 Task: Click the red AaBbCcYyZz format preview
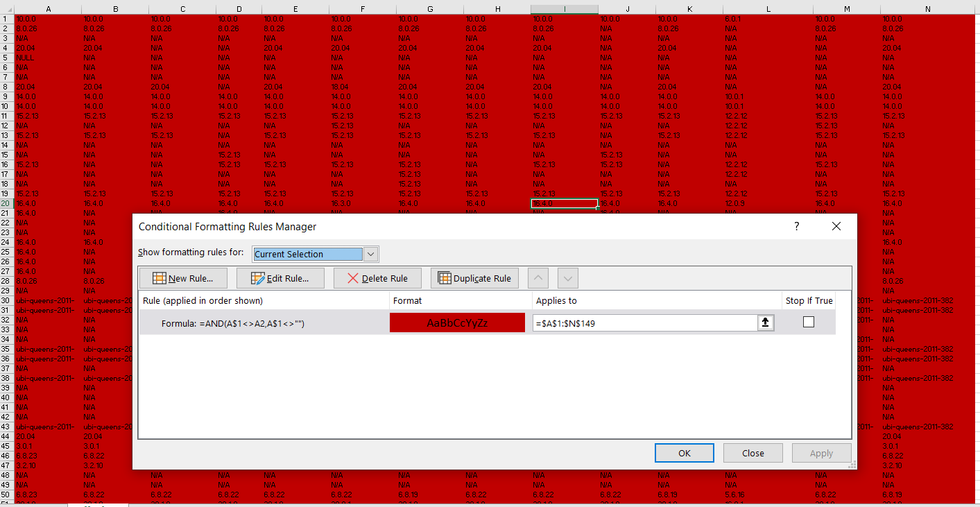click(x=457, y=323)
